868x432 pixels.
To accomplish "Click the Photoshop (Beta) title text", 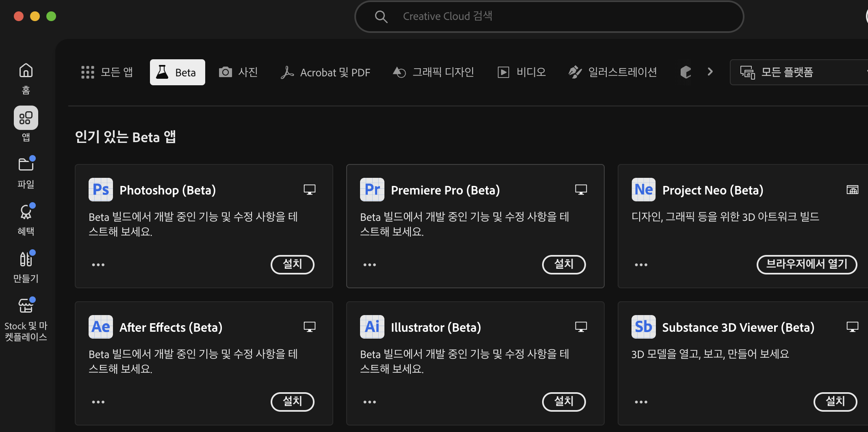I will tap(168, 190).
